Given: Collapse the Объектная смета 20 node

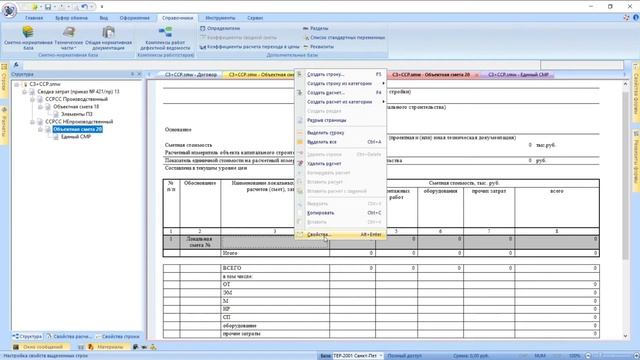Looking at the screenshot, I should click(x=40, y=129).
